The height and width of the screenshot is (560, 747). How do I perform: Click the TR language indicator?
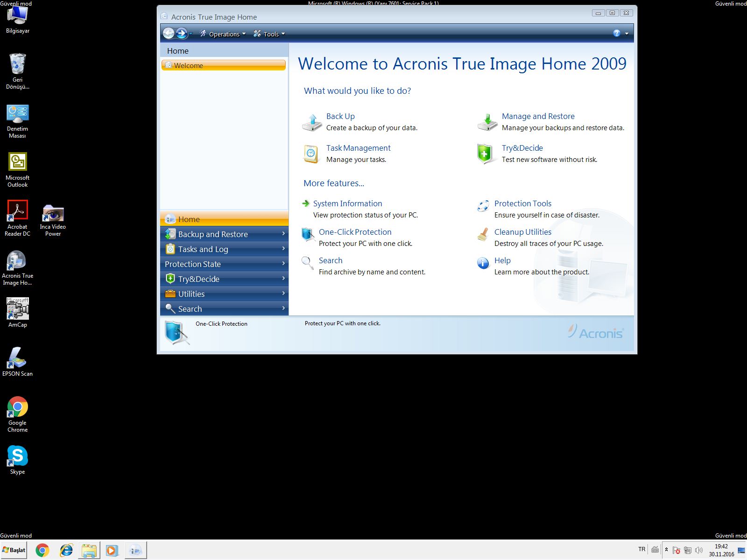(x=641, y=549)
